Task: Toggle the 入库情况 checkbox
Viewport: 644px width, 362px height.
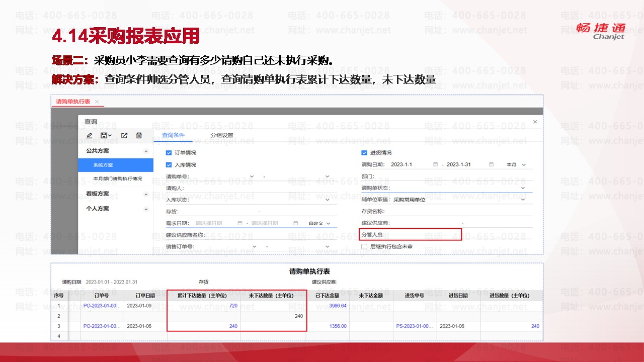Action: tap(169, 165)
